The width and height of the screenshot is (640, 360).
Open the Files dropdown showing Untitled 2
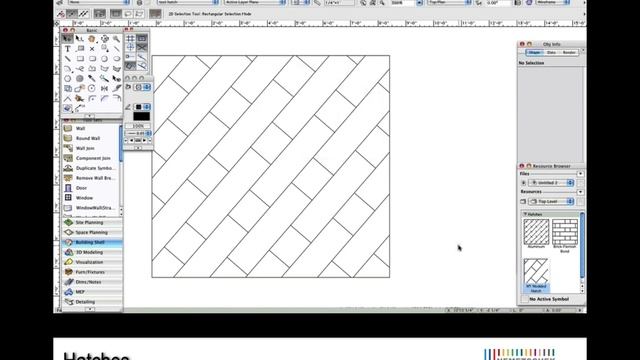[551, 183]
